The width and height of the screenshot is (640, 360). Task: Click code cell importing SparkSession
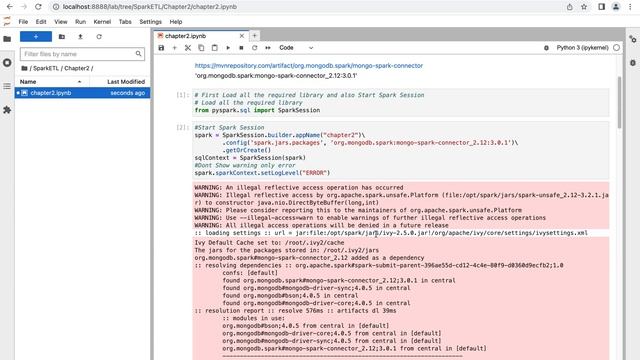coord(401,103)
